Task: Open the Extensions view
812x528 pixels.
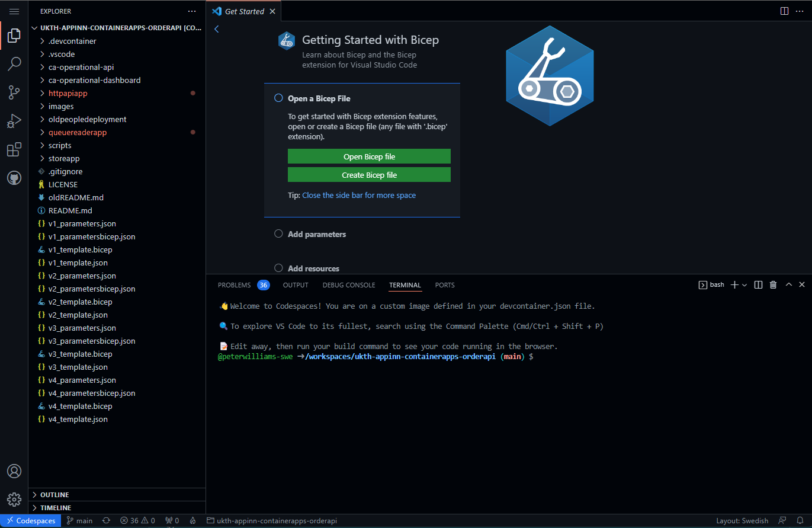Action: click(x=14, y=149)
